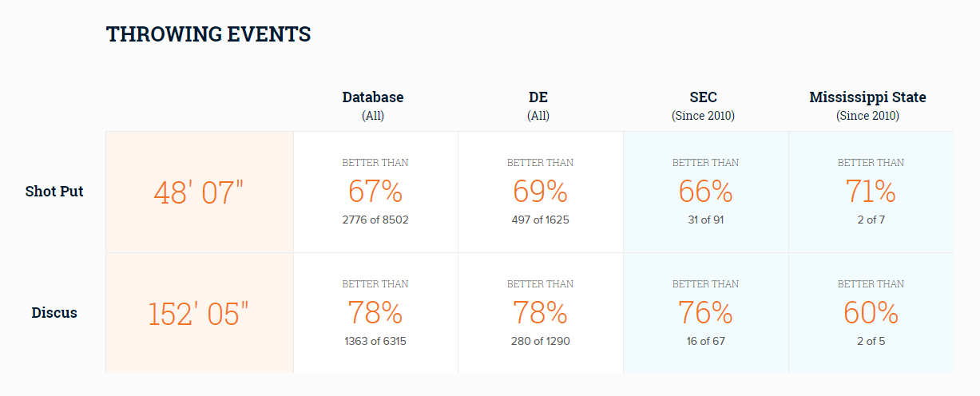Select the 71% Mississippi State shot put cell
The width and height of the screenshot is (980, 396).
(871, 192)
